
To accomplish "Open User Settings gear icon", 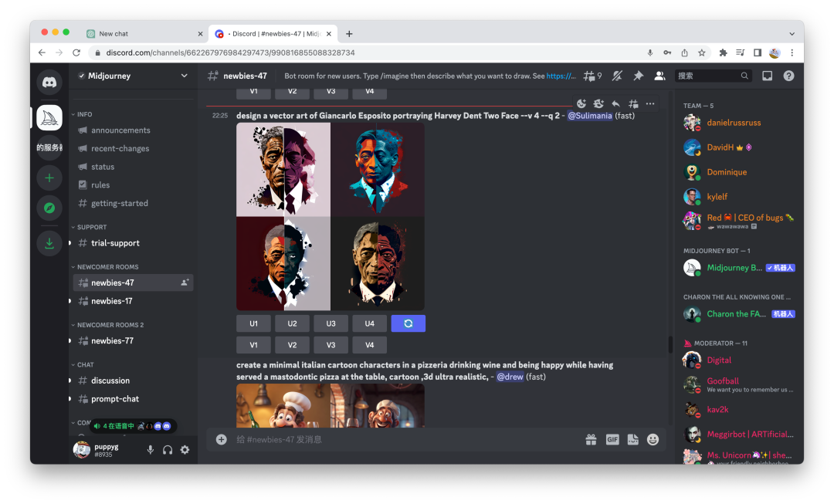I will [185, 450].
